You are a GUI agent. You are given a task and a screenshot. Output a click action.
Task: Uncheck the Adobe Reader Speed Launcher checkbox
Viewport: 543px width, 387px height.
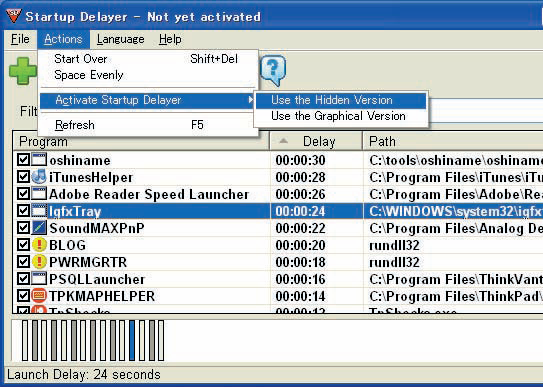23,194
